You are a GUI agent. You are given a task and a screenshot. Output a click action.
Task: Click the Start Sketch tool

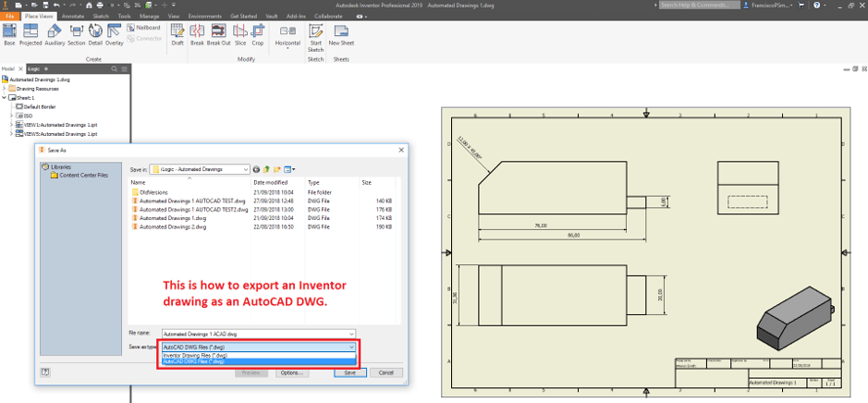click(x=315, y=38)
